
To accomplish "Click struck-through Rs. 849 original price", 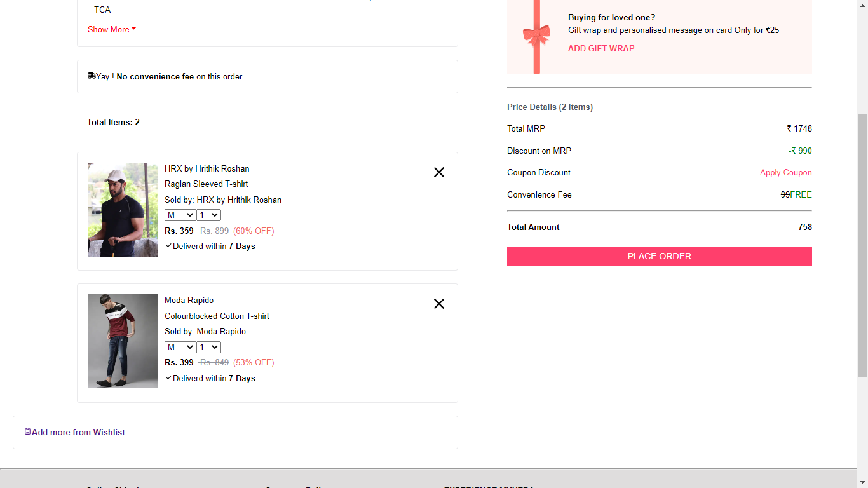I will click(214, 362).
